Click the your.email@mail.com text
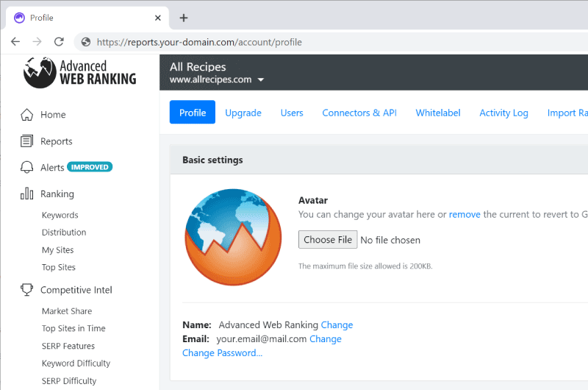 262,339
